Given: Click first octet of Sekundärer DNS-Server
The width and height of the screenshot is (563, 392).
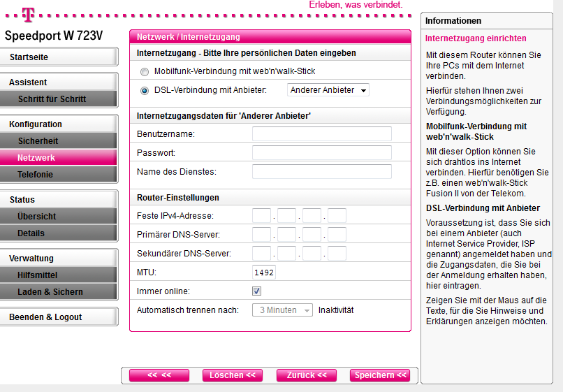Looking at the screenshot, I should click(x=261, y=254).
